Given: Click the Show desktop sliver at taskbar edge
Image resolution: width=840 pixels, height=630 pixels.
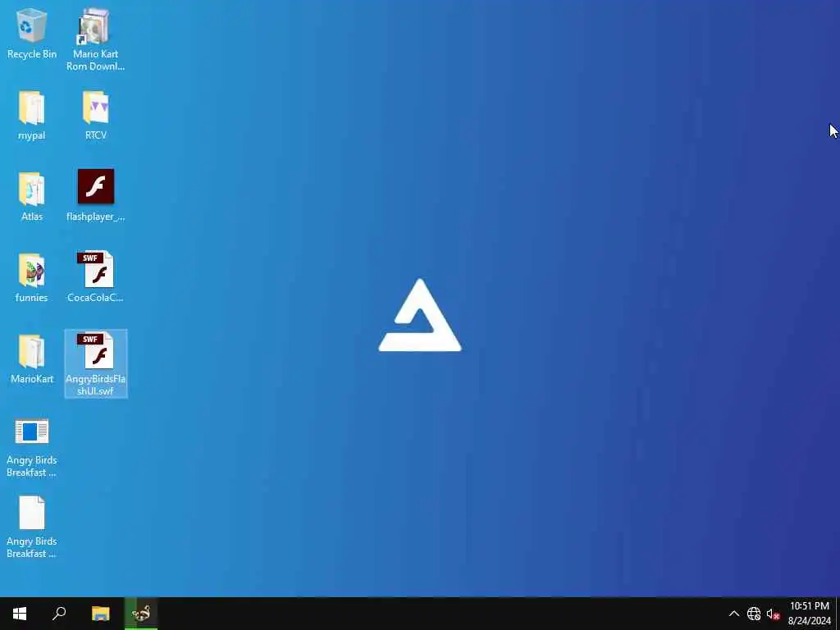Looking at the screenshot, I should [838, 614].
